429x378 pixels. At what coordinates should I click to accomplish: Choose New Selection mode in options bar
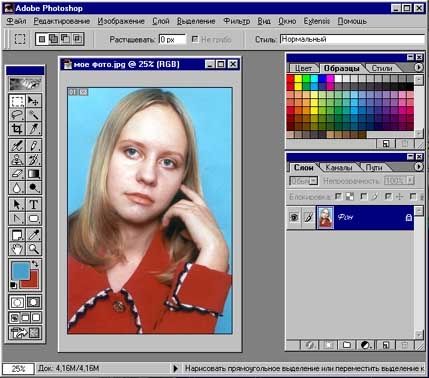pyautogui.click(x=42, y=39)
